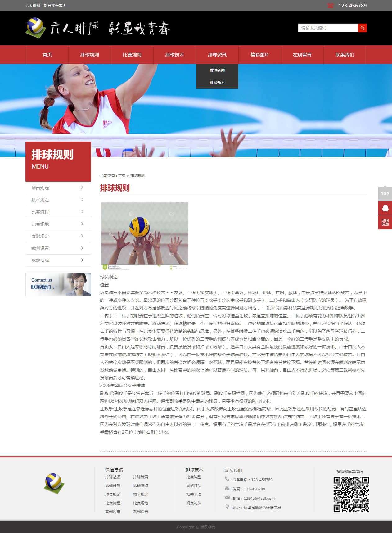Click Contact us 联系我们 banner

58,284
